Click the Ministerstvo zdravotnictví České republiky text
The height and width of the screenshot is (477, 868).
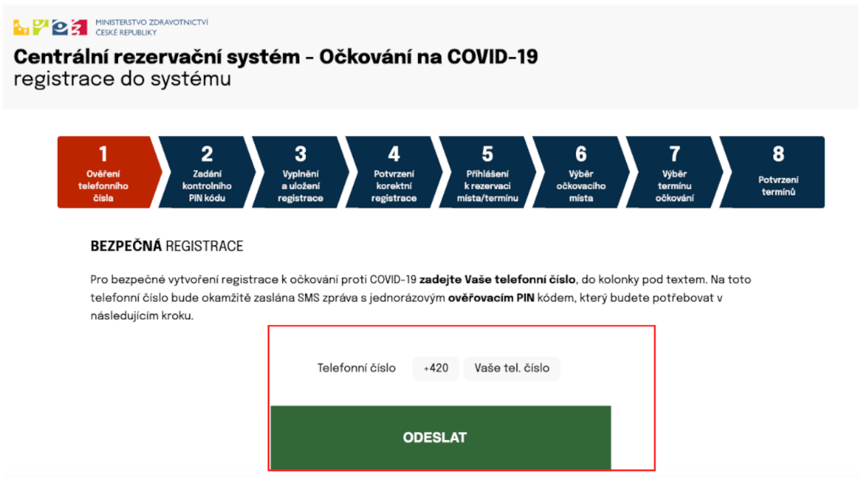[x=151, y=28]
